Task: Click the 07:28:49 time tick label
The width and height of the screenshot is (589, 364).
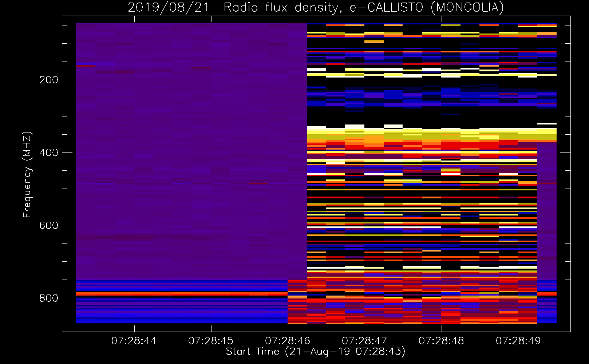Action: coord(518,341)
